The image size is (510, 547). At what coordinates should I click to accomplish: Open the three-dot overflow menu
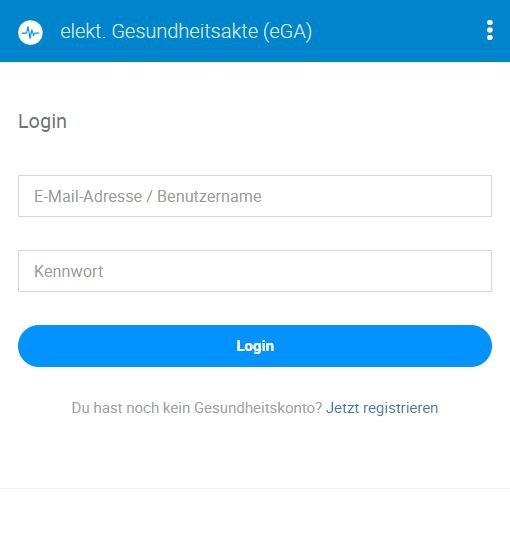490,30
